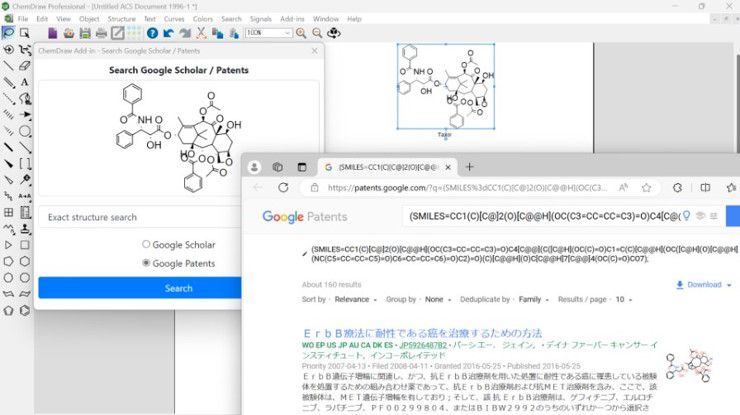The width and height of the screenshot is (740, 415).
Task: Select the Google Patents radio button
Action: click(x=146, y=263)
